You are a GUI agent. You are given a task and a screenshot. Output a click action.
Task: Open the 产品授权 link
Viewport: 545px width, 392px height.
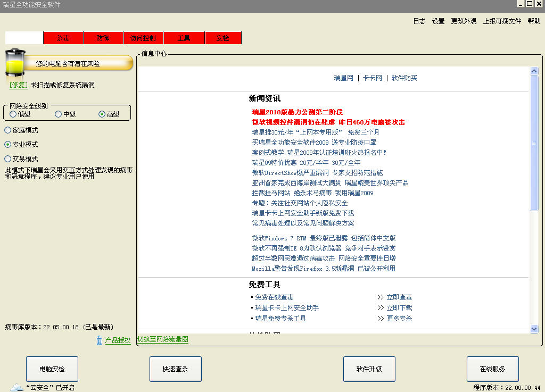[118, 340]
